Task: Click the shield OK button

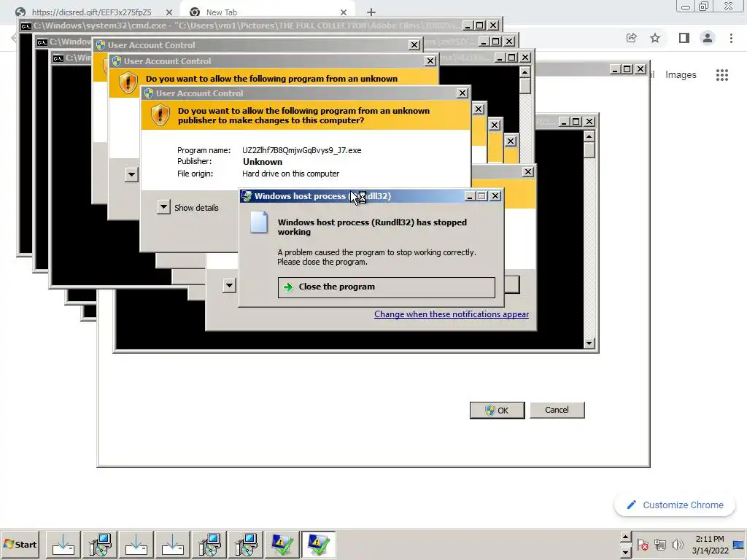Action: pyautogui.click(x=497, y=410)
